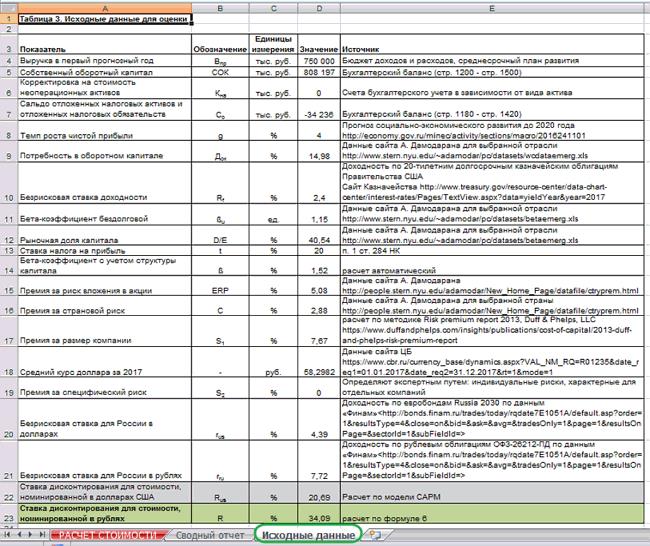650x546 pixels.
Task: Select source cell Расчет по модели CAPM
Action: point(492,493)
